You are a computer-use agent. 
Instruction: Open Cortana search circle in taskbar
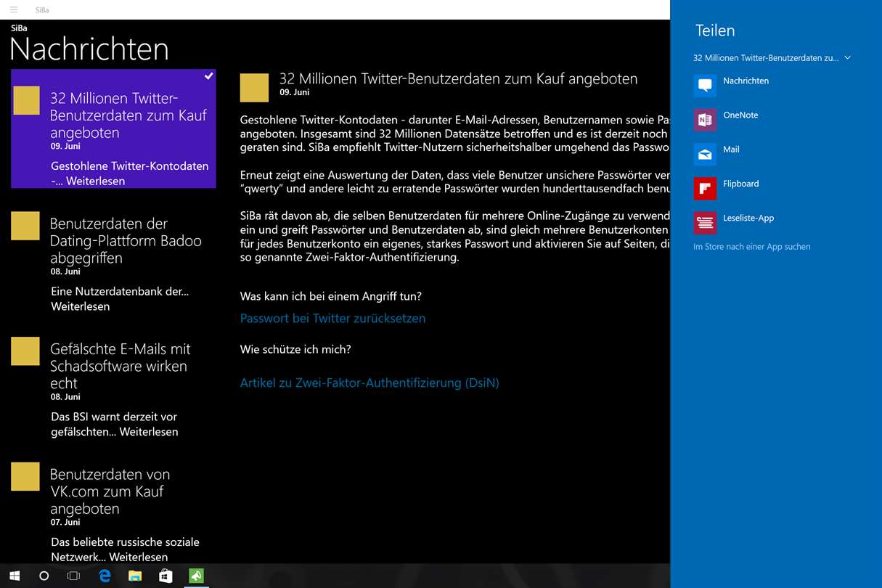44,576
